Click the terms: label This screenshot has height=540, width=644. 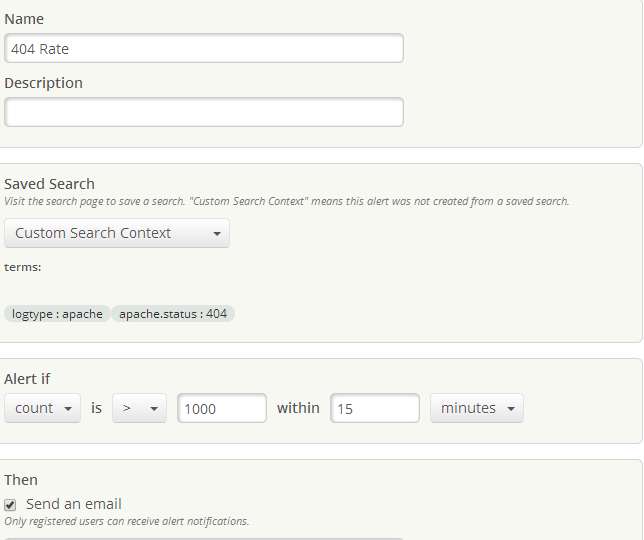(x=22, y=267)
